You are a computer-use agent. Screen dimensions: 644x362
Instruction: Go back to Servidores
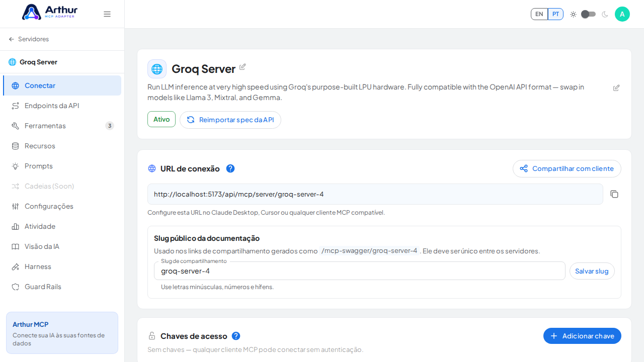pyautogui.click(x=29, y=39)
